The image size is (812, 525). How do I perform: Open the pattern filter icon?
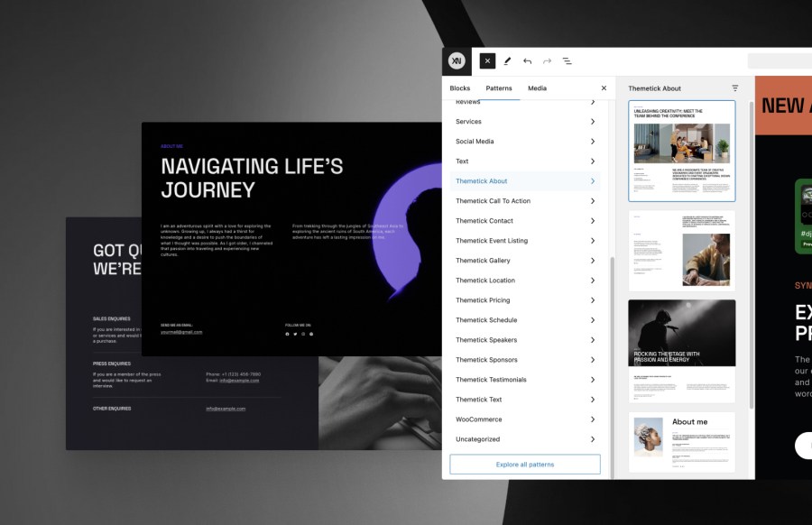coord(734,88)
